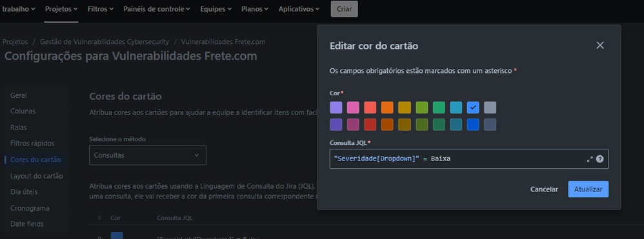Pick the dark orange color swatch
Screen dimensions: 644x239
387,124
